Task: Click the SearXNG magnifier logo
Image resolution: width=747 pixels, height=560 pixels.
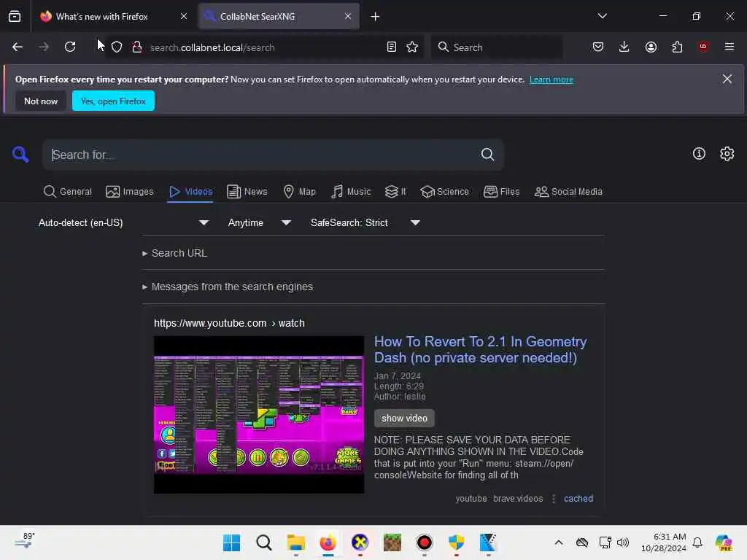Action: [x=20, y=155]
